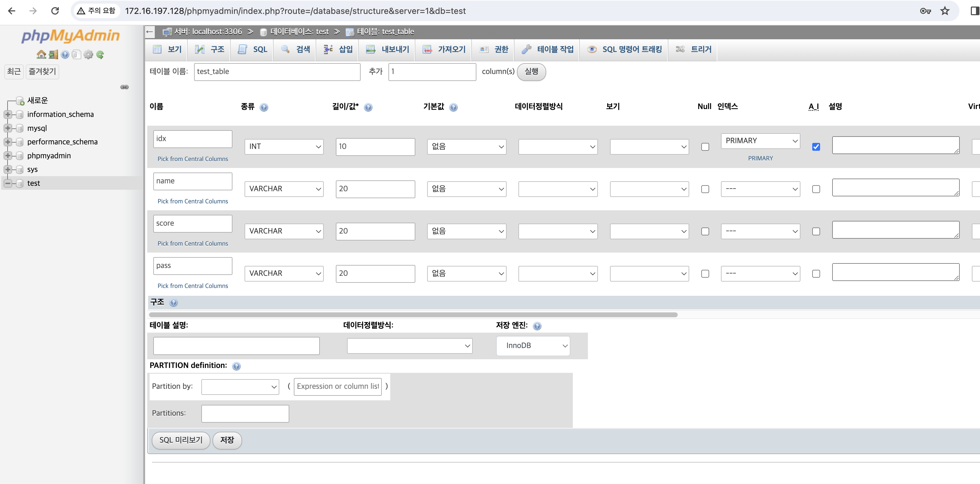
Task: Click the logout door icon
Action: click(x=53, y=54)
